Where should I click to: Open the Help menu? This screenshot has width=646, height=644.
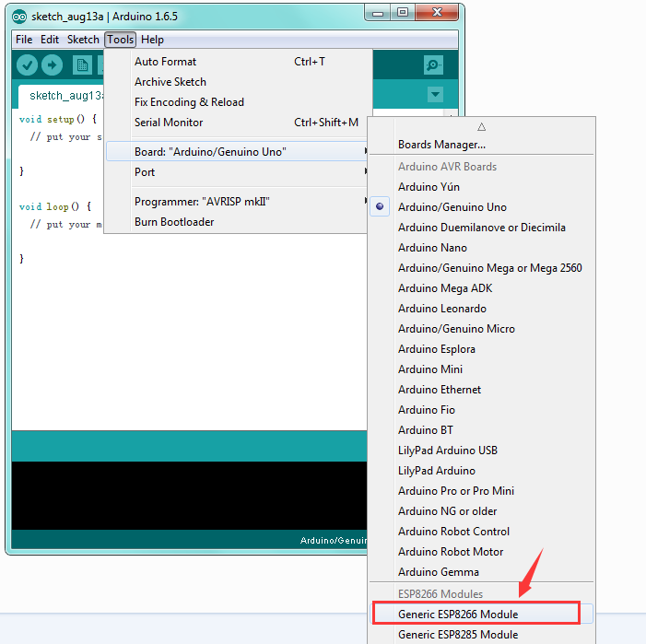click(152, 40)
